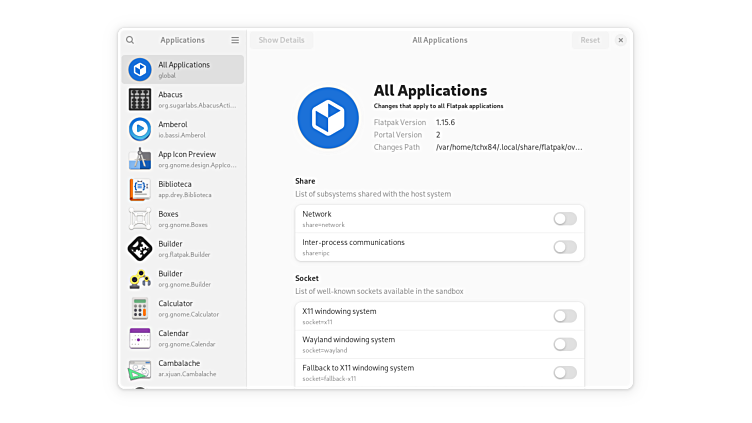Enable the Network share toggle
The width and height of the screenshot is (752, 423).
(x=565, y=219)
